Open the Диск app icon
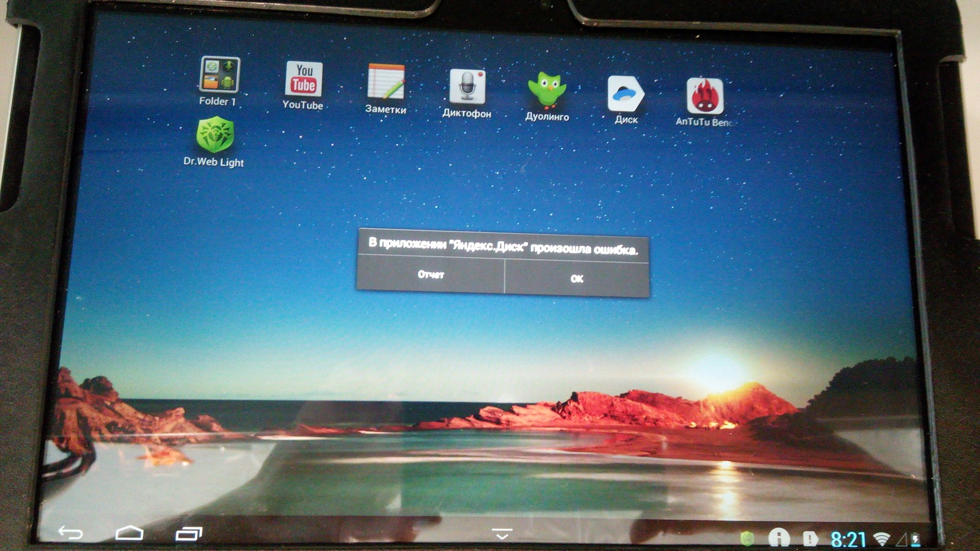 pos(625,100)
